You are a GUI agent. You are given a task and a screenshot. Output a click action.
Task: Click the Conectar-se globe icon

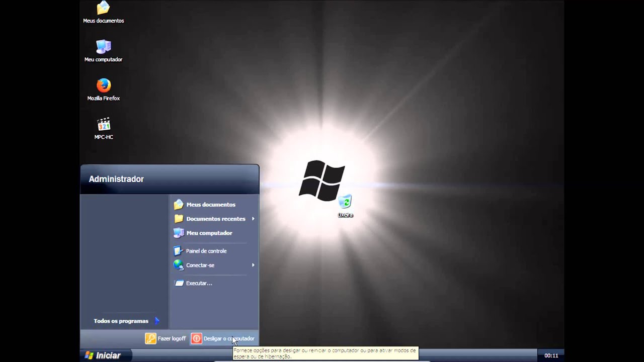179,265
